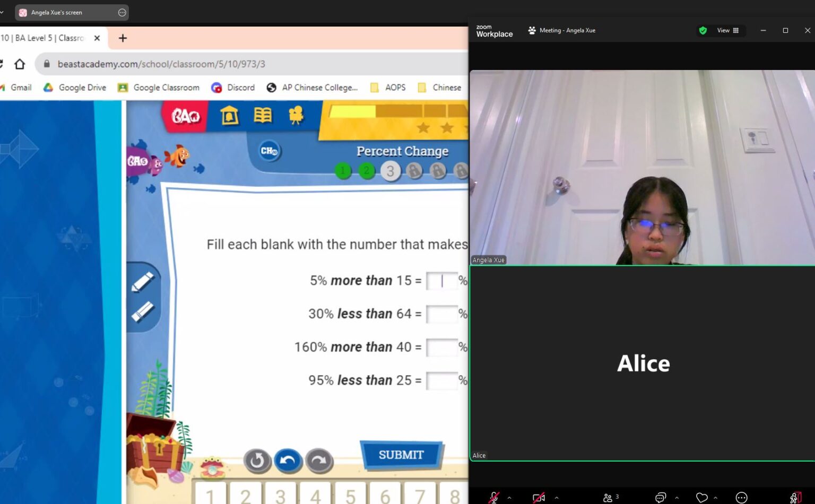Open Chinese bookmarks folder
Screen dimensions: 815x504
[x=439, y=88]
